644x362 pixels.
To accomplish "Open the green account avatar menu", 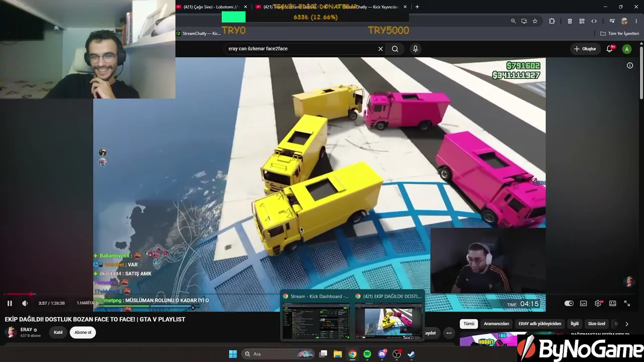I will (x=627, y=49).
